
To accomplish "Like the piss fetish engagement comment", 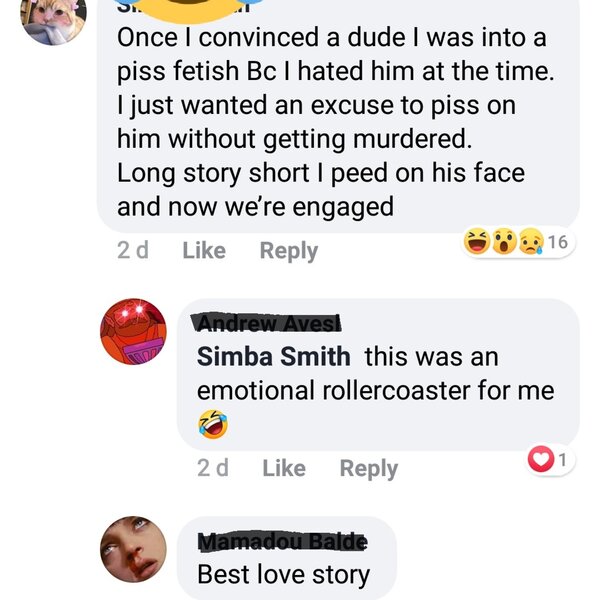I will tap(204, 250).
